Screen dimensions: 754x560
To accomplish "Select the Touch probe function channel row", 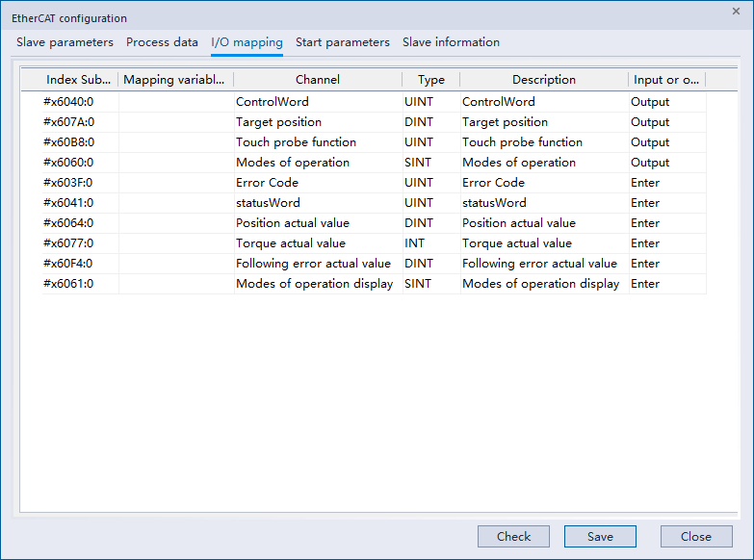I will 296,142.
